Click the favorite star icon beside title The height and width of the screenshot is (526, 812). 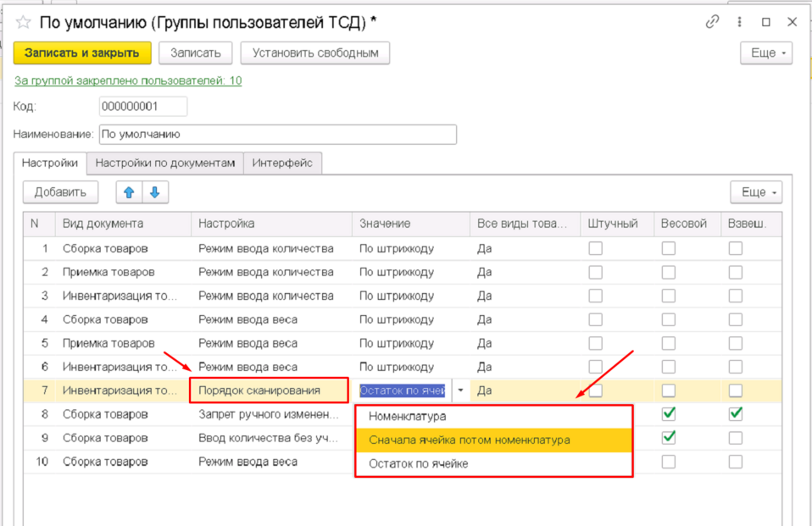tap(23, 23)
